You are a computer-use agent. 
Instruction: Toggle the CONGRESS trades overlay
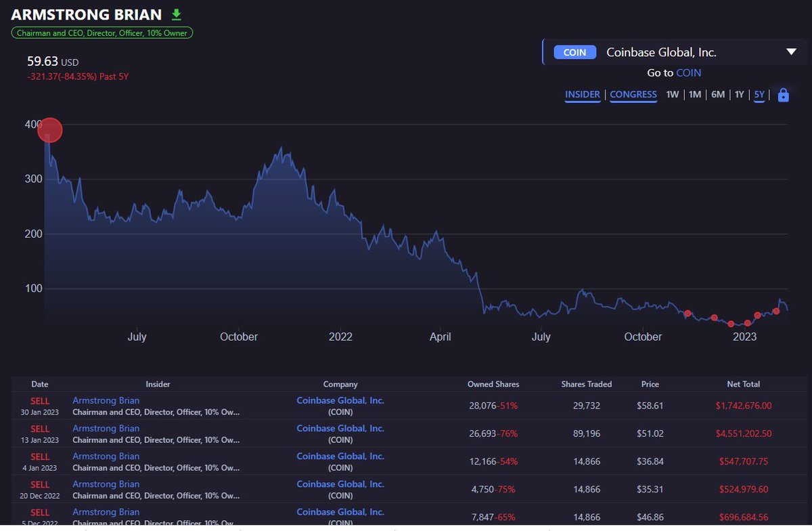[633, 95]
